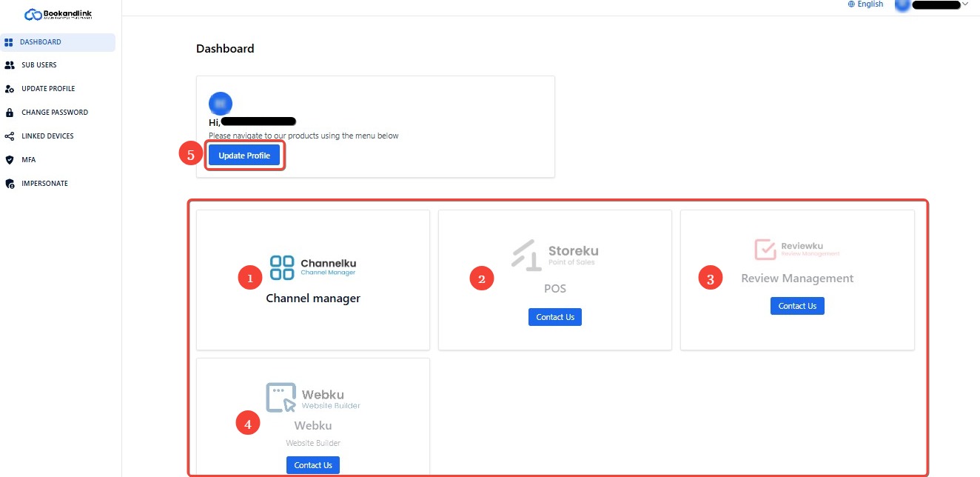The image size is (980, 477).
Task: Open the English language selector
Action: pyautogui.click(x=865, y=4)
